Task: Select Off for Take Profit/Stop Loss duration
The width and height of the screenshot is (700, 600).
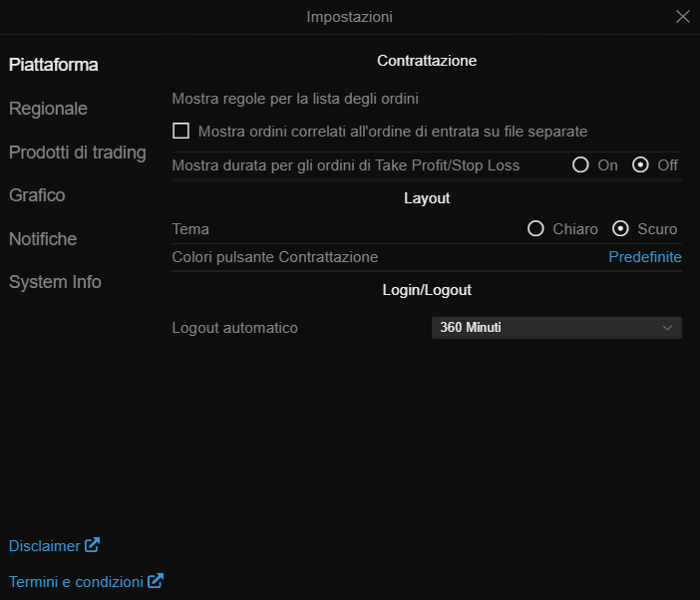Action: pyautogui.click(x=640, y=165)
